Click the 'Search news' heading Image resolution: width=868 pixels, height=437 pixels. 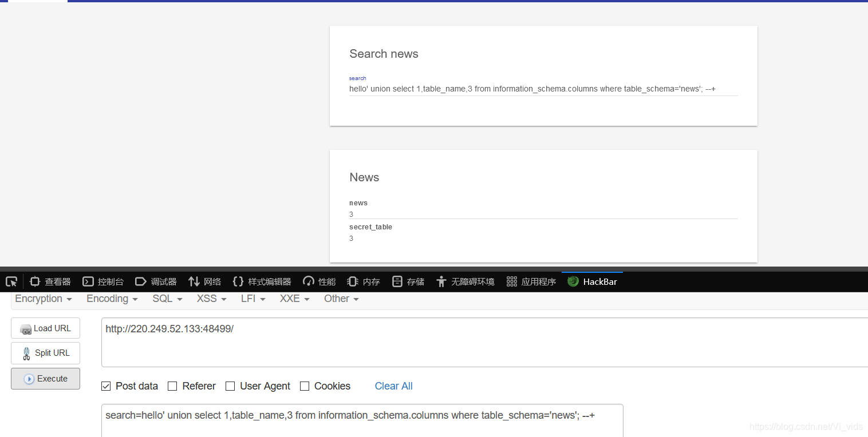(x=384, y=54)
